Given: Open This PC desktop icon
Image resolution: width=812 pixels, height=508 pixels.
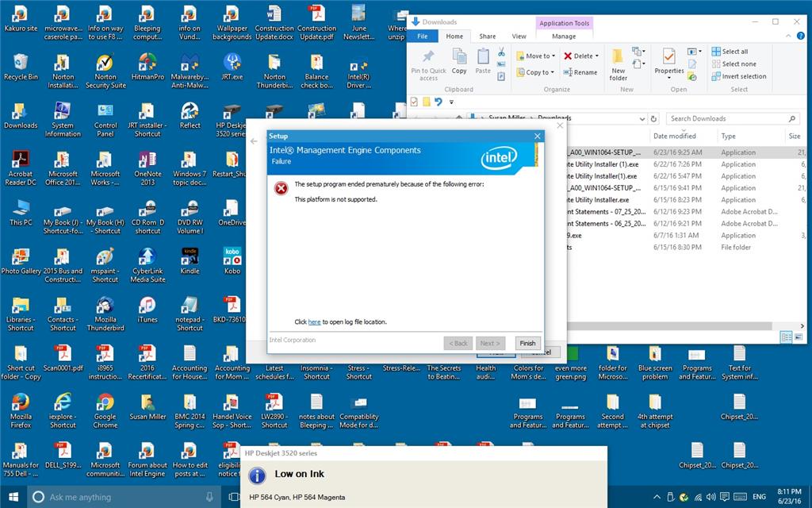Looking at the screenshot, I should point(21,213).
